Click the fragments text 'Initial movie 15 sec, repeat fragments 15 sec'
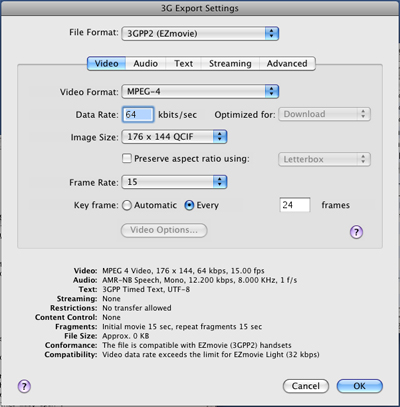400x407 pixels. click(182, 327)
